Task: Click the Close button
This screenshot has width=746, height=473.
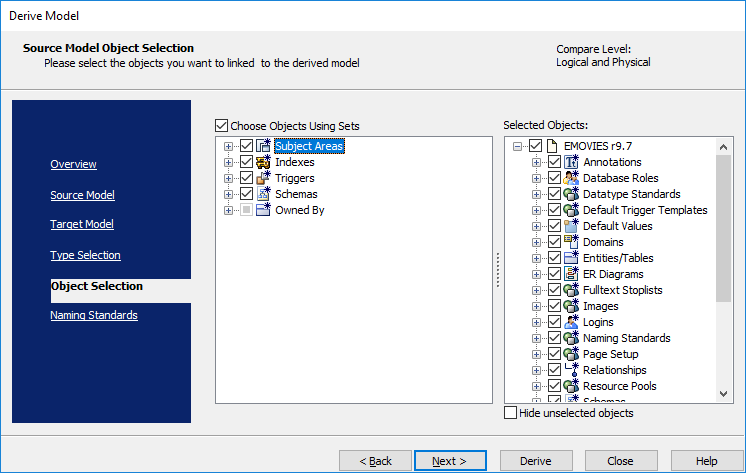Action: (621, 461)
